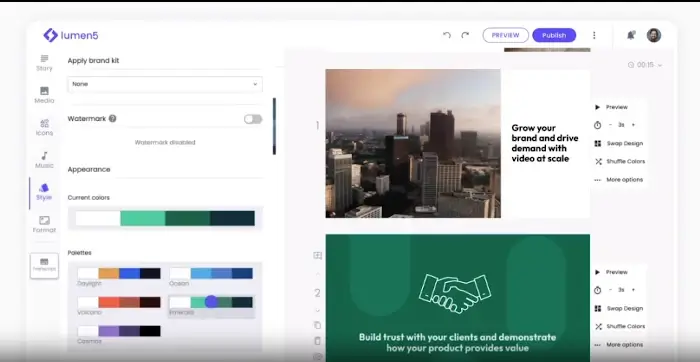
Task: Shuffle colors for scene 1
Action: pos(620,162)
